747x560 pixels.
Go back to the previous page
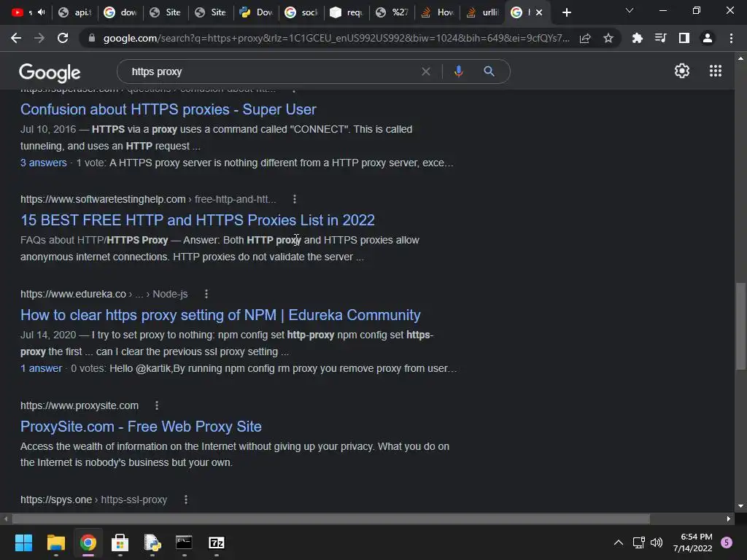click(x=16, y=38)
